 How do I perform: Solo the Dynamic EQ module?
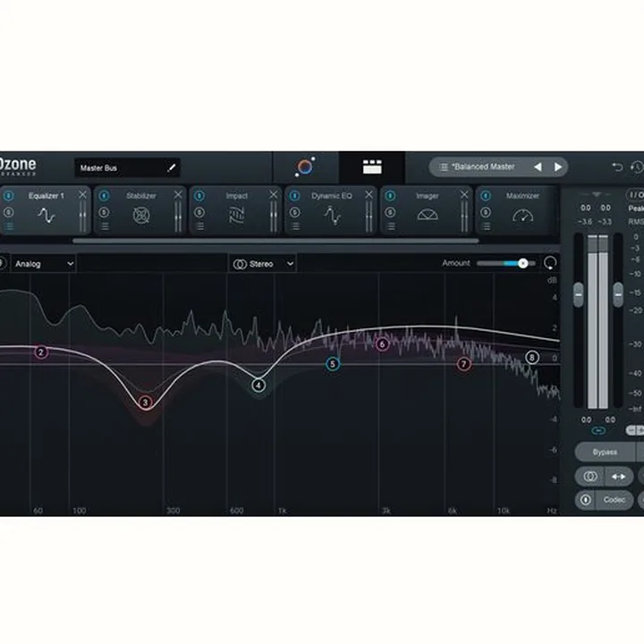(x=294, y=212)
